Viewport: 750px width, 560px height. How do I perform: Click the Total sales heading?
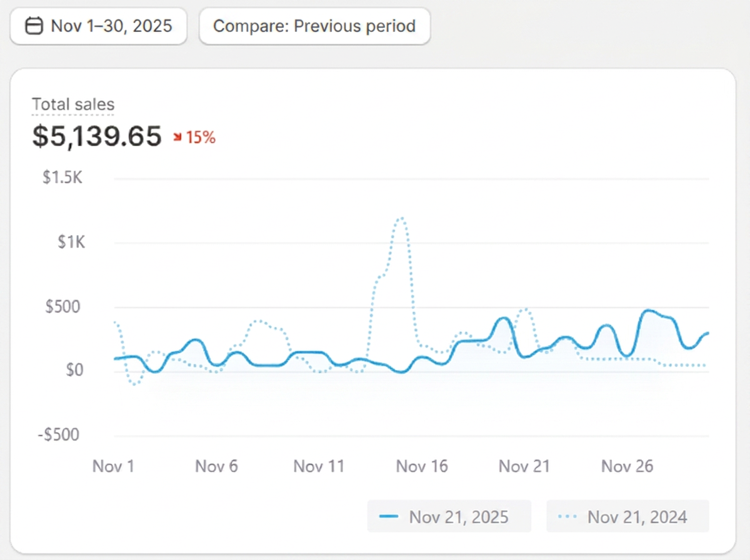point(73,104)
